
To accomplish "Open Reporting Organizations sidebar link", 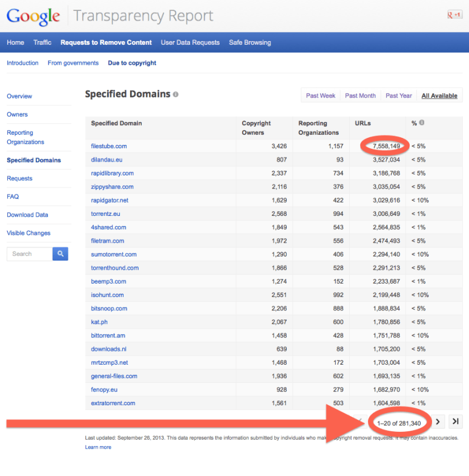I will coord(25,137).
